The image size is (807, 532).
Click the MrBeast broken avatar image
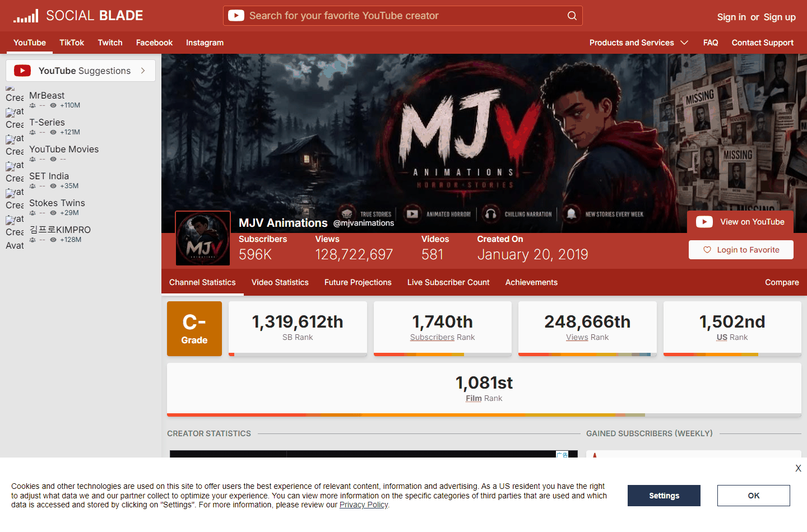(15, 95)
